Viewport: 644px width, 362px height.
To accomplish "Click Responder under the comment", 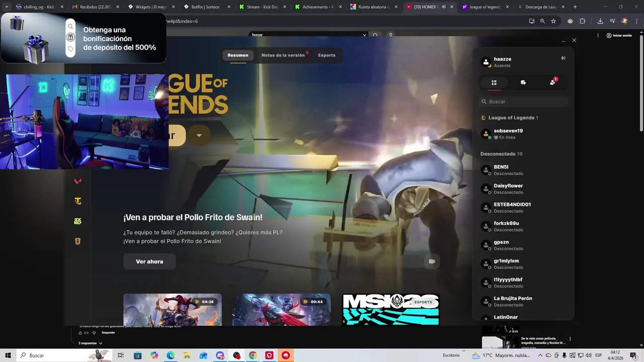I will point(108,333).
